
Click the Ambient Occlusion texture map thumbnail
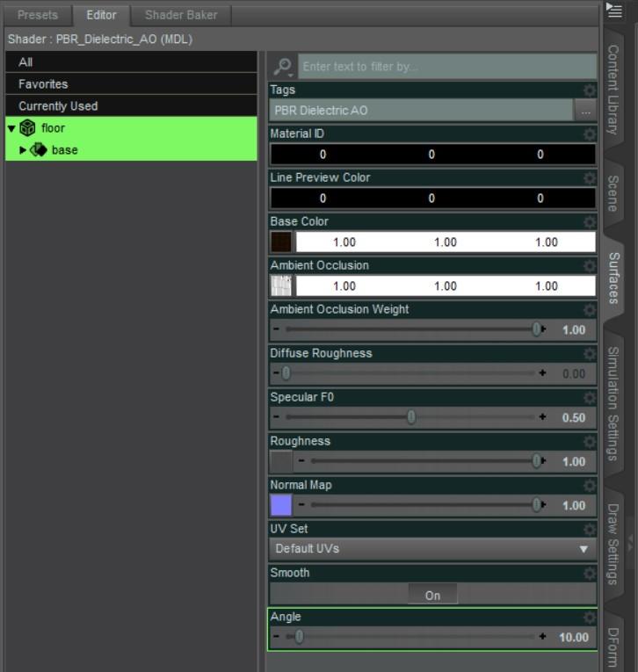pos(281,285)
